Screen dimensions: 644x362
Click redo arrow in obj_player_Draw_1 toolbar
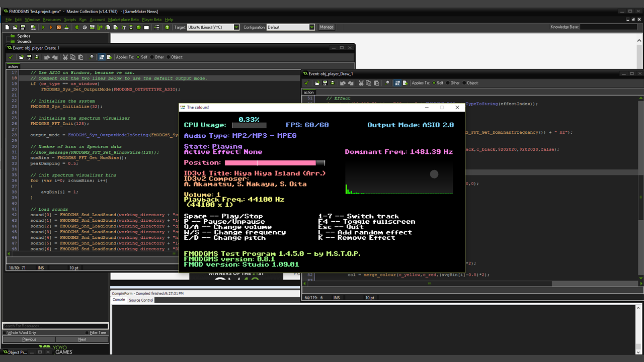click(x=351, y=83)
